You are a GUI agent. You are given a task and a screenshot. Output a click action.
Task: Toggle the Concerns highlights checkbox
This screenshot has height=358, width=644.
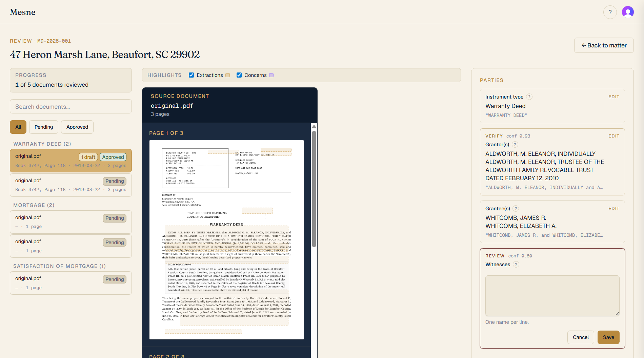pyautogui.click(x=239, y=75)
